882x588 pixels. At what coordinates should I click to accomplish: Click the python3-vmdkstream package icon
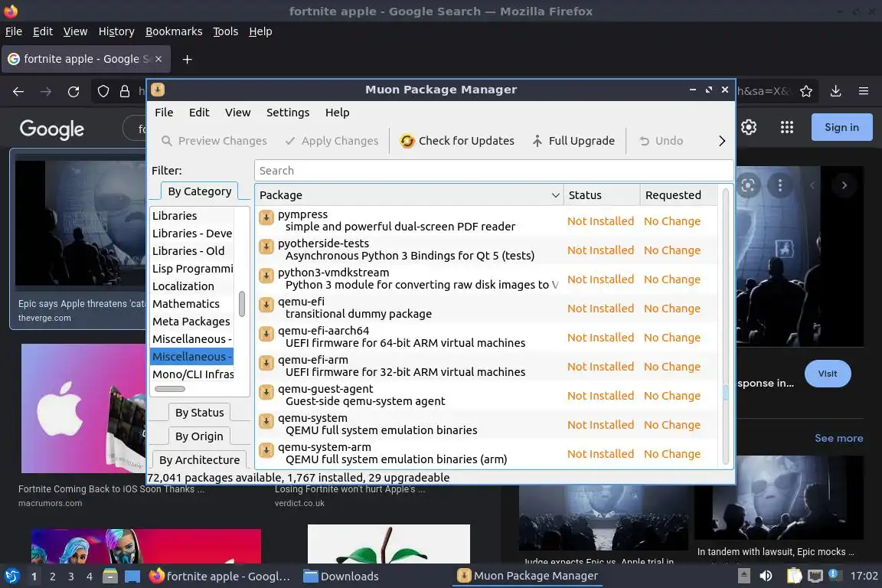point(266,276)
